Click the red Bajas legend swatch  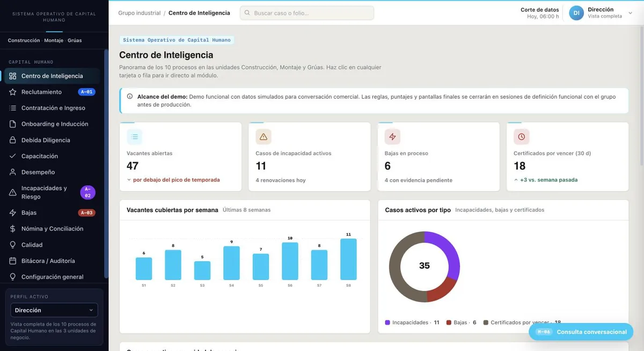click(449, 323)
